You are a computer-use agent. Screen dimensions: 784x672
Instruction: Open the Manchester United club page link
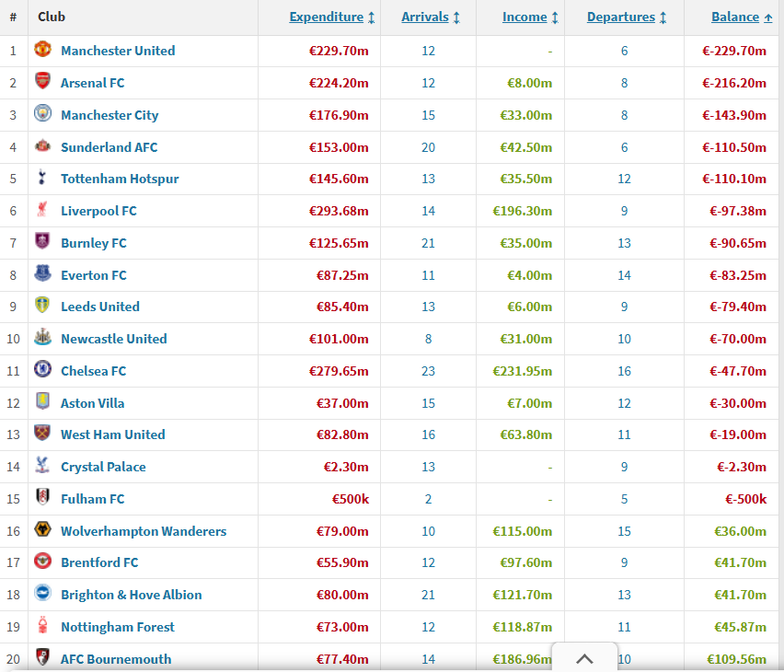coord(118,51)
